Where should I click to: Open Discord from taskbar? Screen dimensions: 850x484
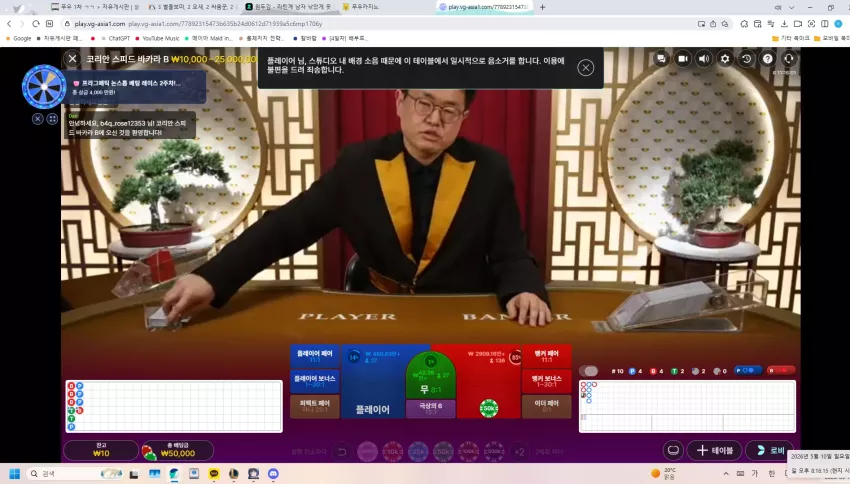pyautogui.click(x=273, y=474)
